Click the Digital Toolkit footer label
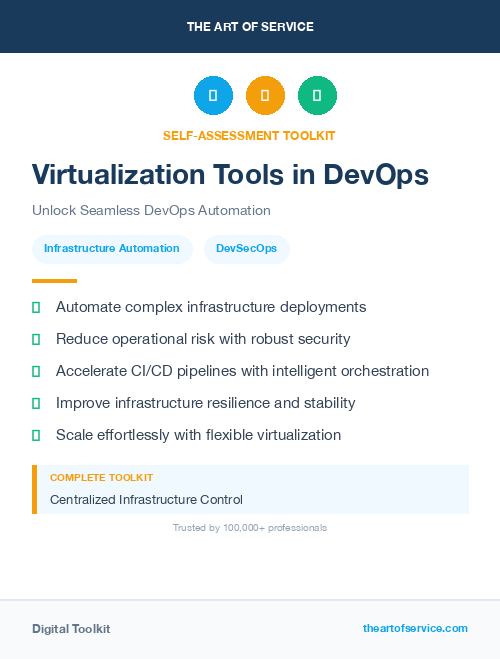 [71, 629]
